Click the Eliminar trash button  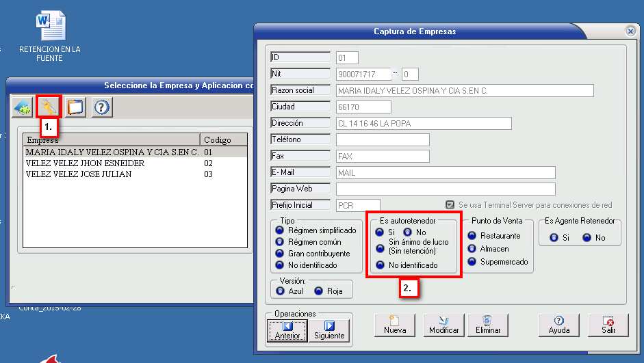coord(487,325)
